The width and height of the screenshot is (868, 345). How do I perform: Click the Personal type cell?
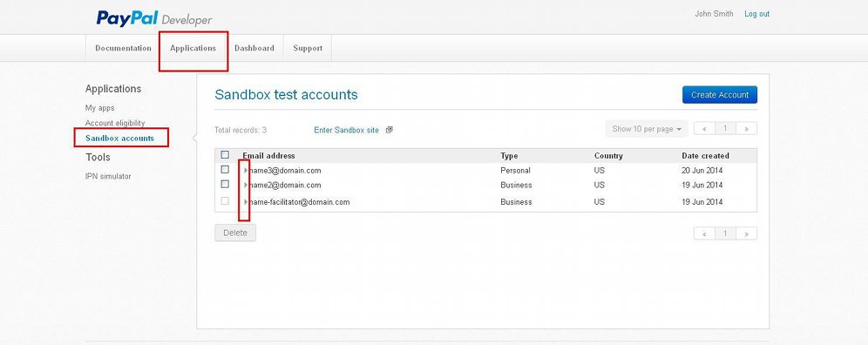point(515,171)
